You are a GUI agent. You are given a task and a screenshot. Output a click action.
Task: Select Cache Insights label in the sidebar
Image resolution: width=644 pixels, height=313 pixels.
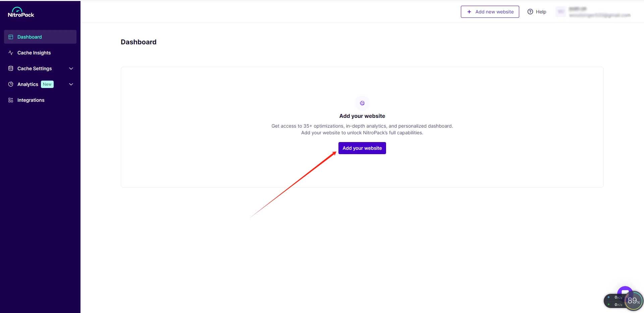pyautogui.click(x=34, y=53)
